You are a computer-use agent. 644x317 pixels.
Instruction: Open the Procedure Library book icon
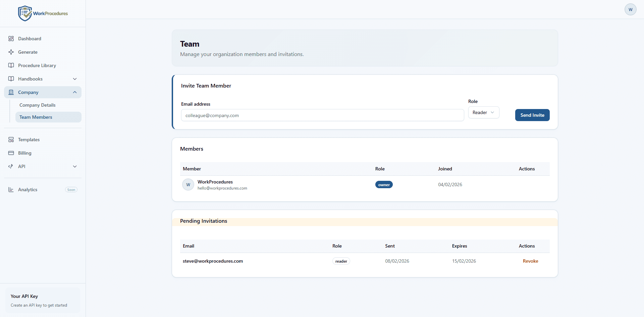(11, 65)
